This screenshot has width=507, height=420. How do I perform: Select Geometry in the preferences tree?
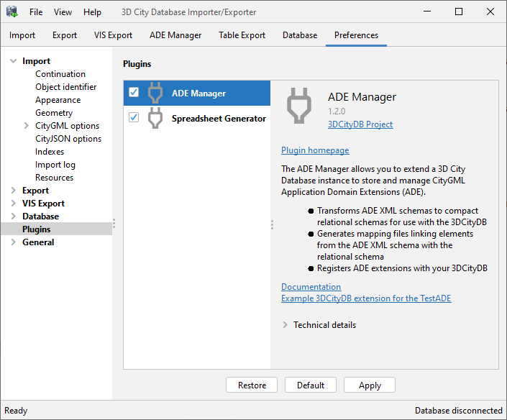click(x=54, y=113)
